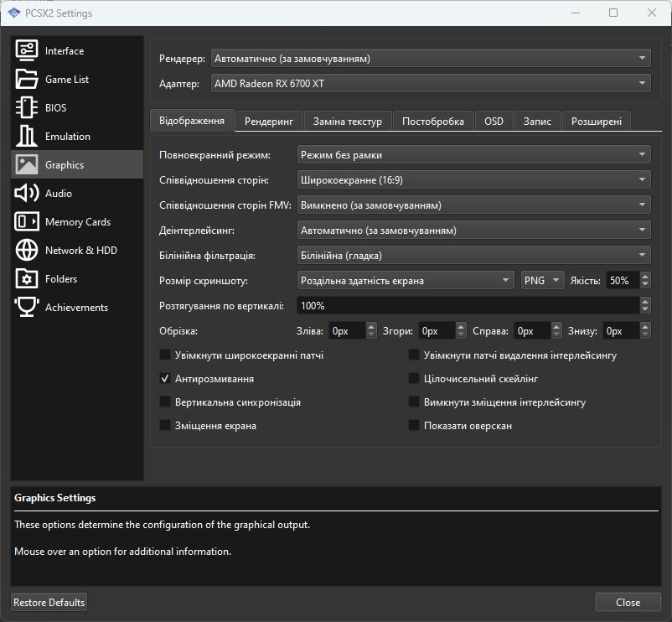Image resolution: width=672 pixels, height=622 pixels.
Task: Increase Згори crop with up arrow
Action: [x=461, y=327]
